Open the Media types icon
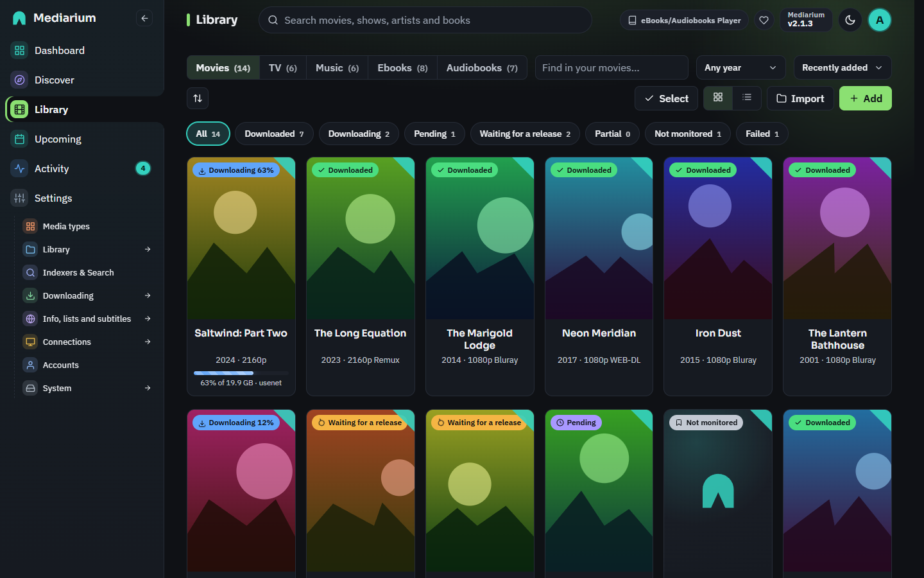This screenshot has height=578, width=924. 30,226
